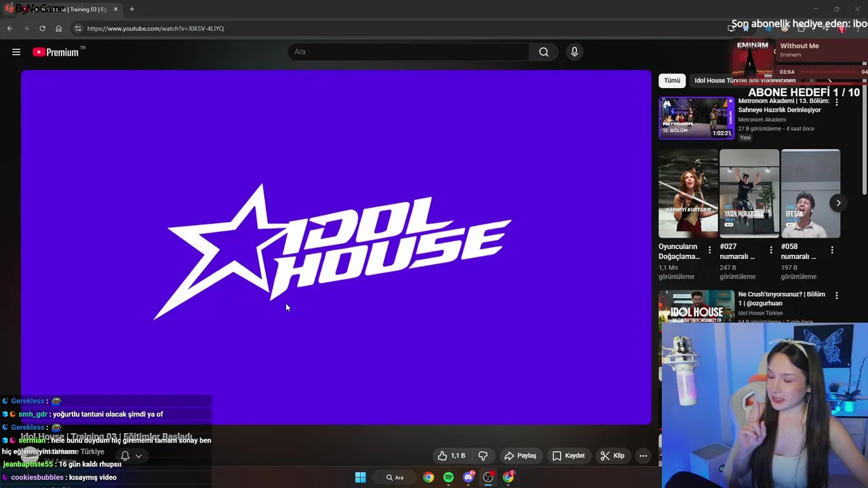
Task: Open the YouTube hamburger guide menu
Action: (x=16, y=52)
